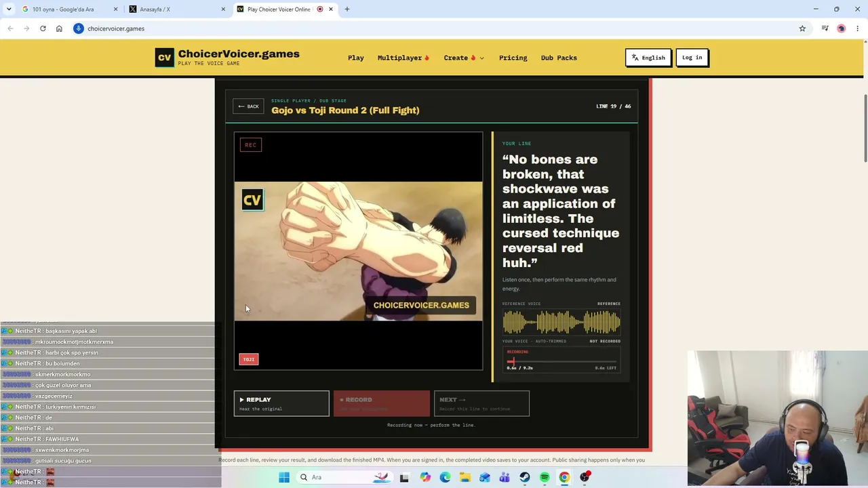This screenshot has height=488, width=868.
Task: Launch Copilot from the taskbar
Action: [x=425, y=477]
